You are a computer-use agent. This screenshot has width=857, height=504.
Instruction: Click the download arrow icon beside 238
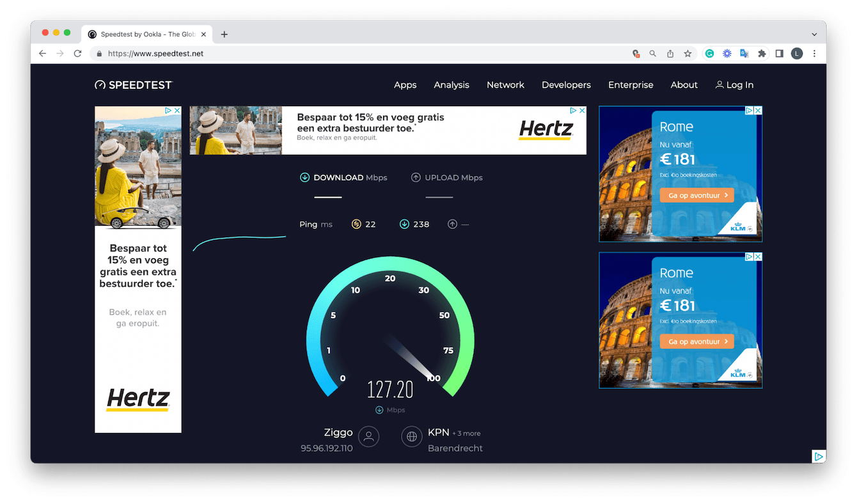pos(404,224)
